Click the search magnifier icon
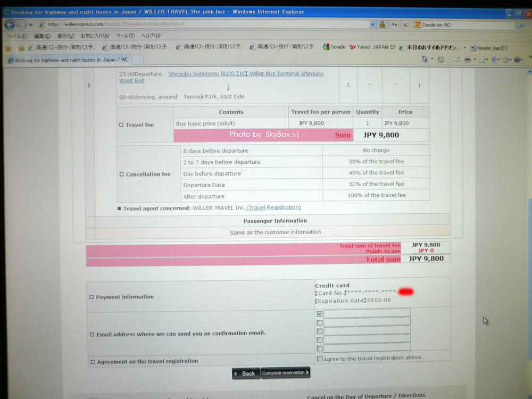The image size is (532, 399). click(x=521, y=26)
